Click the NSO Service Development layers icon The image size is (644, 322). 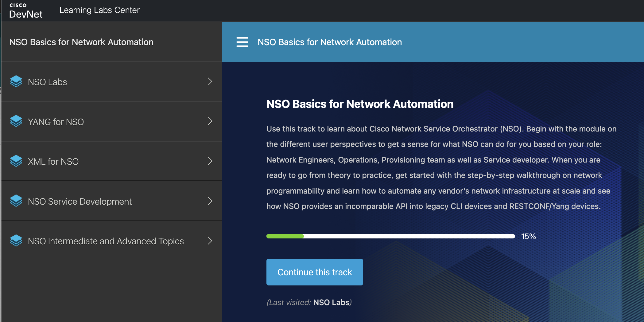[16, 201]
